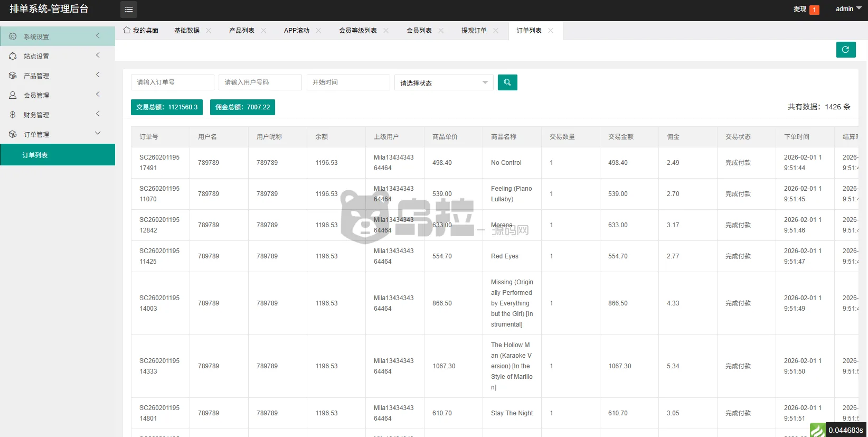Select the 订单列表 sidebar item
868x437 pixels.
tap(58, 155)
